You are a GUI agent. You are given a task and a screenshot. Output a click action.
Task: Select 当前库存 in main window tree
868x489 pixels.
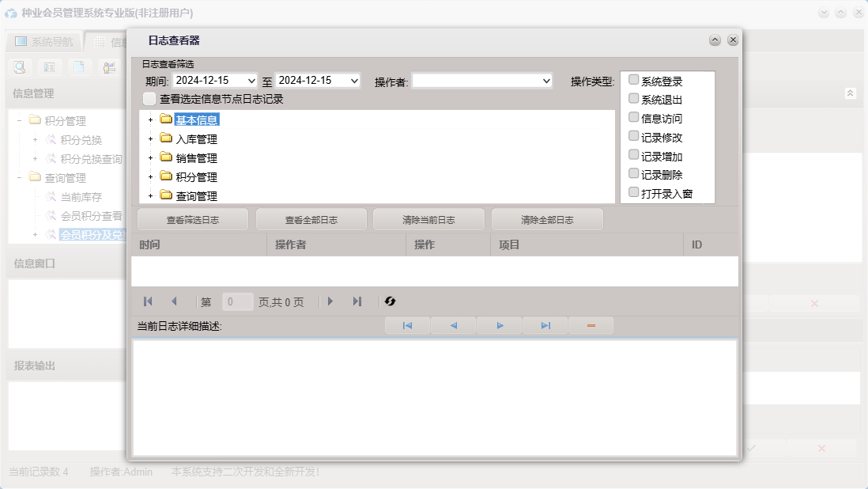coord(81,197)
